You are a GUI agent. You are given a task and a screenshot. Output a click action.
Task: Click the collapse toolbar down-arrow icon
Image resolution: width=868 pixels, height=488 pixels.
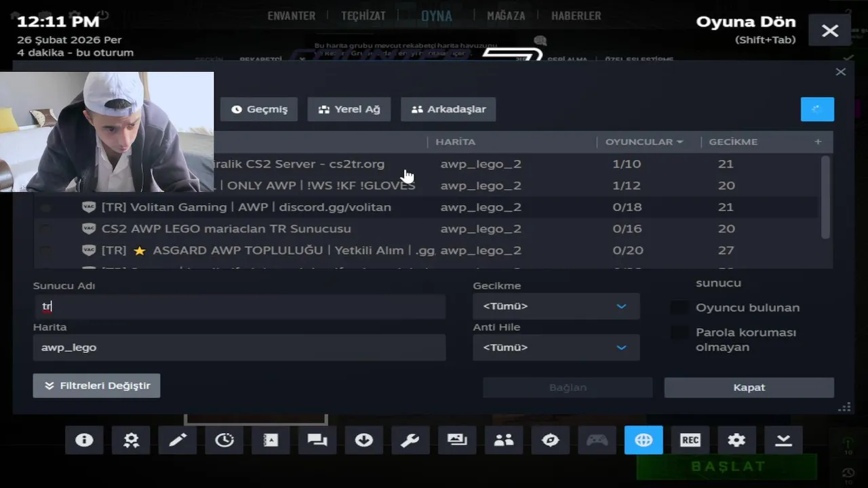point(783,440)
